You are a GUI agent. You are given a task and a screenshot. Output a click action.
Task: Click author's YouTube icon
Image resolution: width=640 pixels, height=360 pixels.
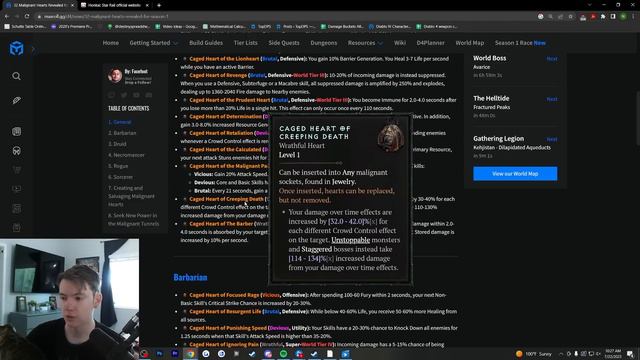coord(136,95)
